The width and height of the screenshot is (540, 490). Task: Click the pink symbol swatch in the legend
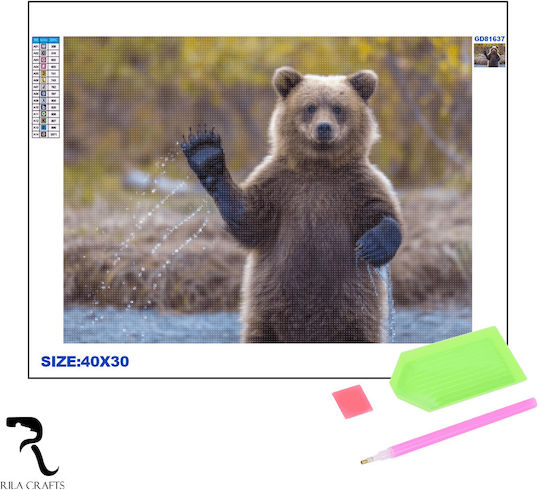coord(44,67)
